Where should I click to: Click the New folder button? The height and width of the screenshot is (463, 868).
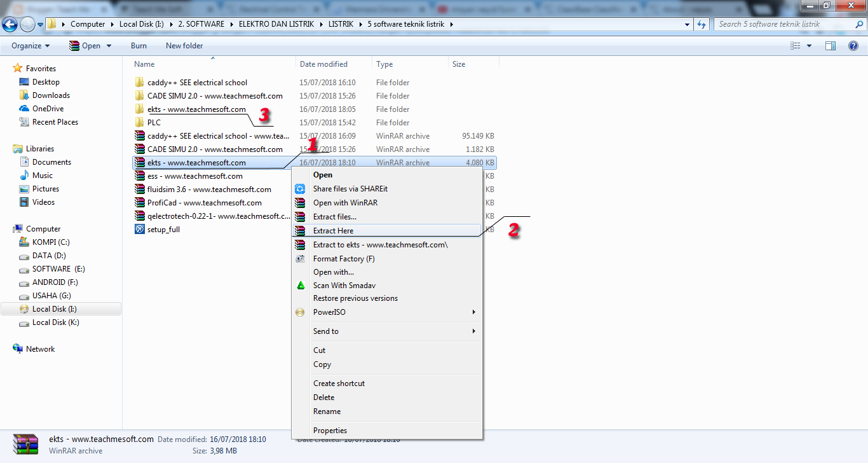pos(184,46)
